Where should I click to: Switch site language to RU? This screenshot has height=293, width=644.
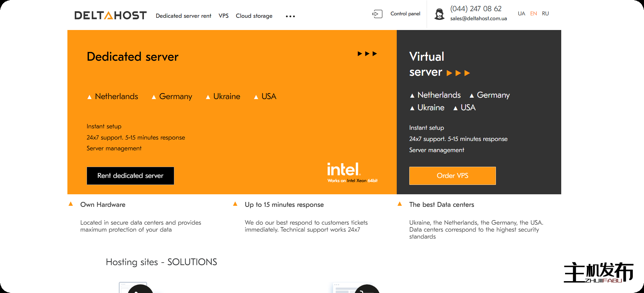pos(545,14)
